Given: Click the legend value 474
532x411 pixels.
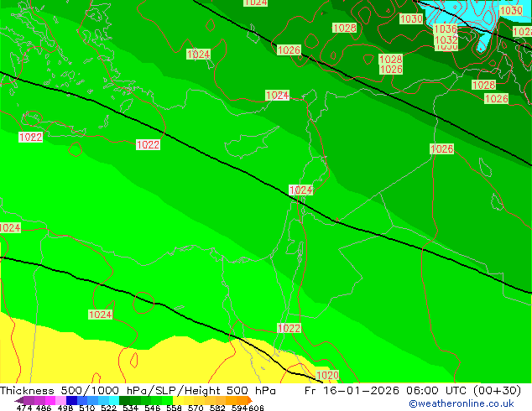Looking at the screenshot, I should click(24, 408).
